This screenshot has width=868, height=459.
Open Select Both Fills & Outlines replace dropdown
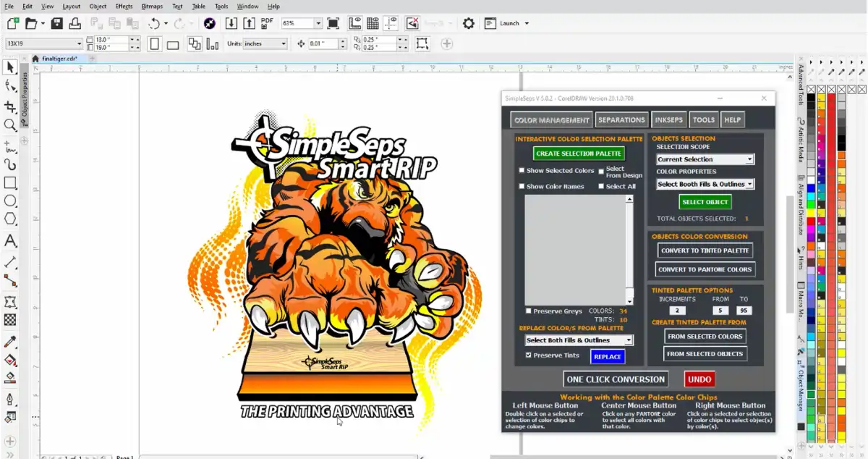(x=579, y=340)
